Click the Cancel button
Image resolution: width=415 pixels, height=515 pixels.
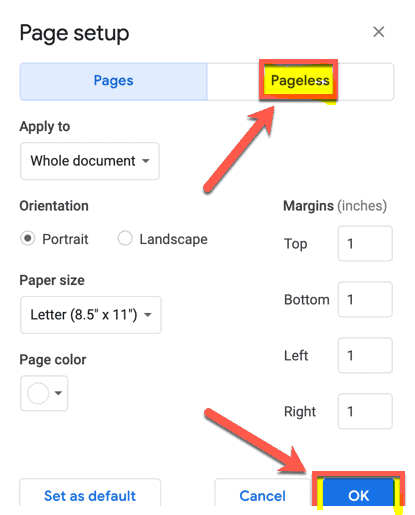pyautogui.click(x=263, y=495)
